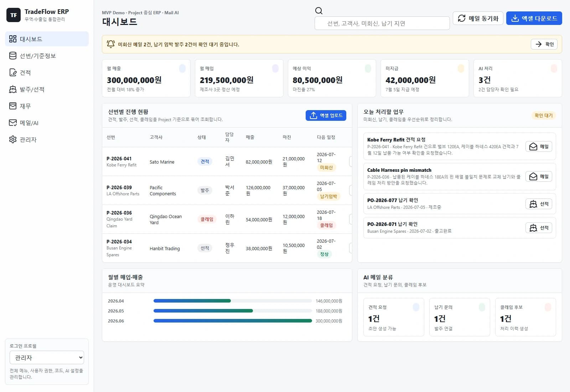Click the 클레임 status badge for P-2026-036

pyautogui.click(x=207, y=219)
